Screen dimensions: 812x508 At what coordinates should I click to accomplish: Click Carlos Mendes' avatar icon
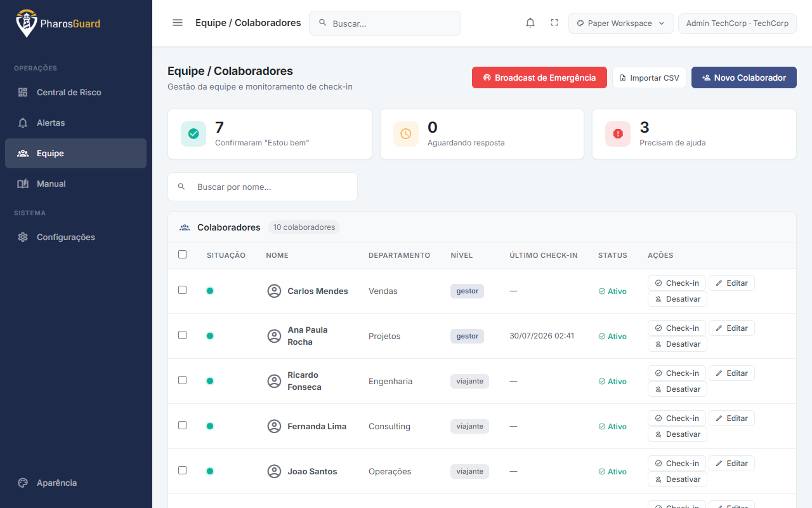pyautogui.click(x=274, y=291)
